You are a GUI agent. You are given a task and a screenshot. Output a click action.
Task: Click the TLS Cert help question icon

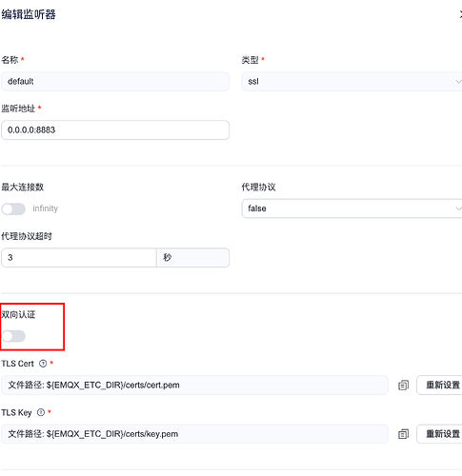point(43,364)
